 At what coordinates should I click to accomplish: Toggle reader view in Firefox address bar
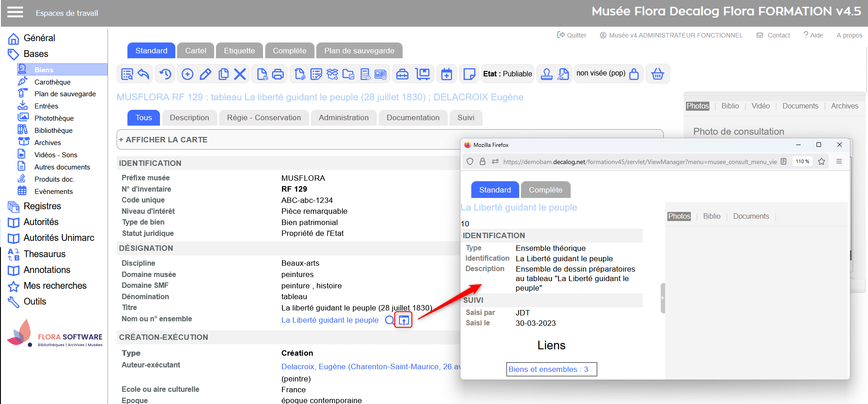[784, 161]
